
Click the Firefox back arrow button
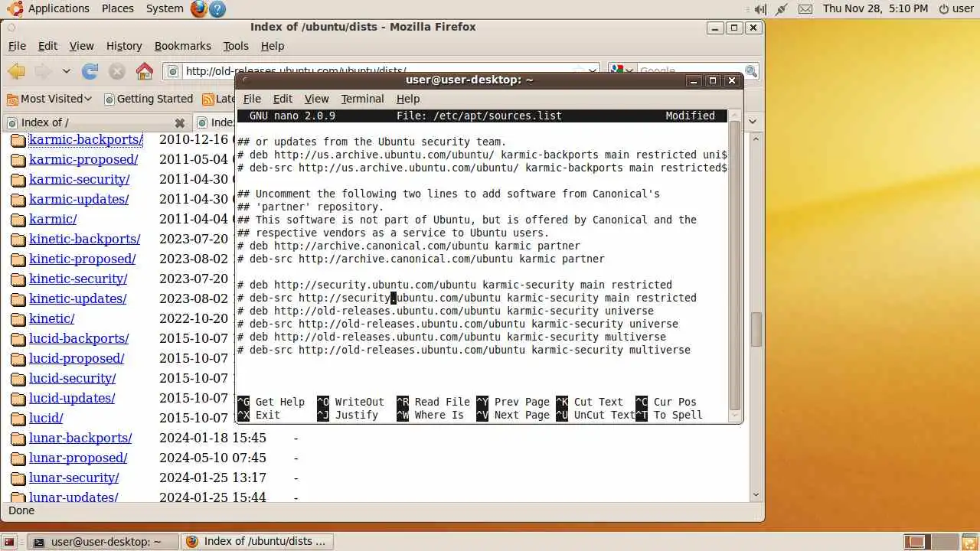16,71
